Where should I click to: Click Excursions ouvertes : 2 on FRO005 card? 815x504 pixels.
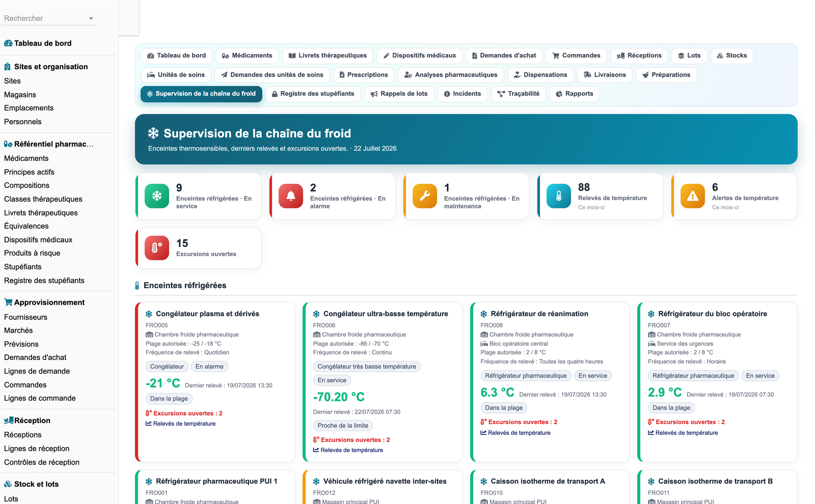point(184,413)
